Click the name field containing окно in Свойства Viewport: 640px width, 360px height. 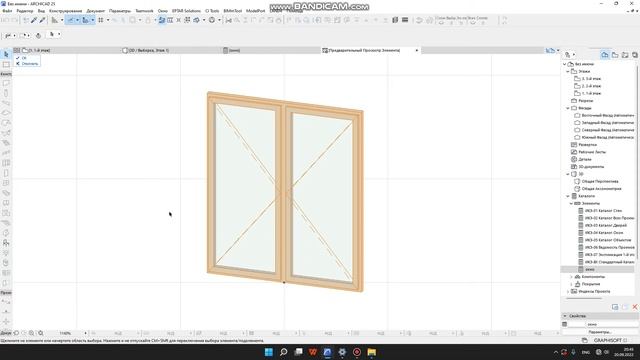[611, 324]
